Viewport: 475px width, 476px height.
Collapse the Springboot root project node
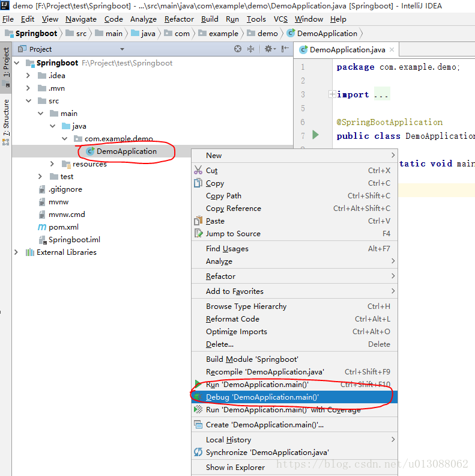[x=17, y=63]
